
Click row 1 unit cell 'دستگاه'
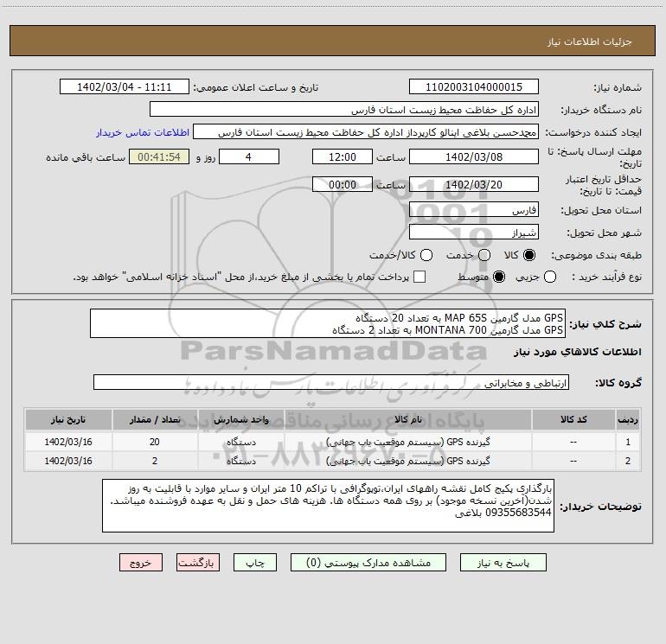[240, 442]
